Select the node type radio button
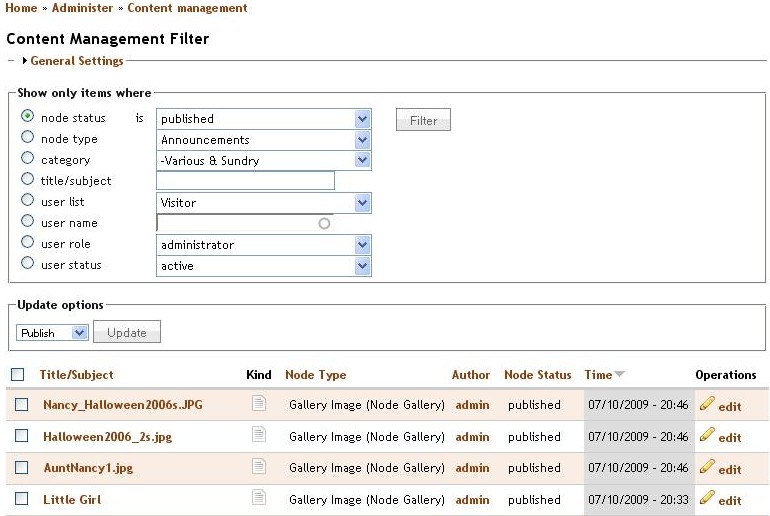770x516 pixels. pyautogui.click(x=28, y=138)
